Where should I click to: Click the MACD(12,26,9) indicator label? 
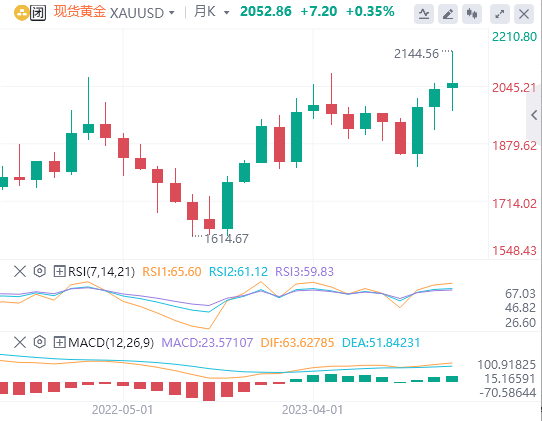(111, 343)
